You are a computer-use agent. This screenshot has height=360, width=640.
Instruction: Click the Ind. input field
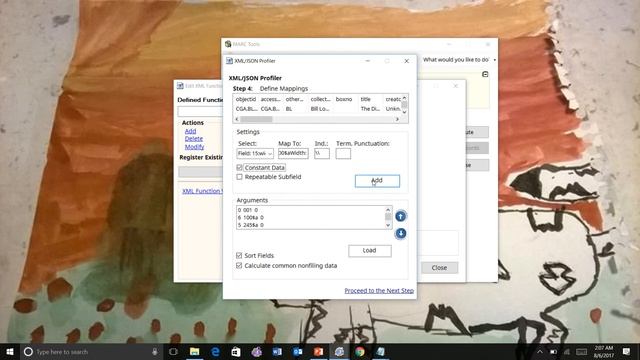tap(322, 153)
